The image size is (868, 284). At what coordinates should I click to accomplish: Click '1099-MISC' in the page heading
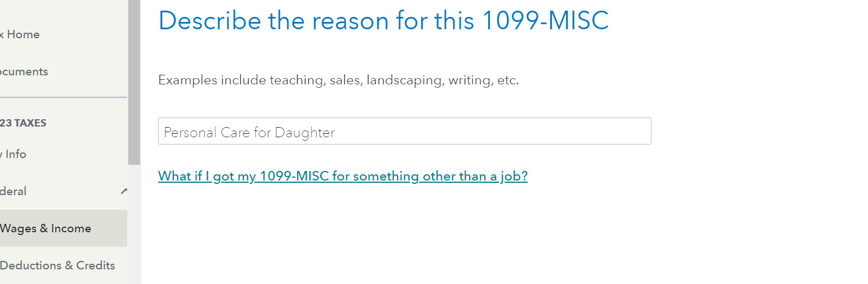coord(546,21)
